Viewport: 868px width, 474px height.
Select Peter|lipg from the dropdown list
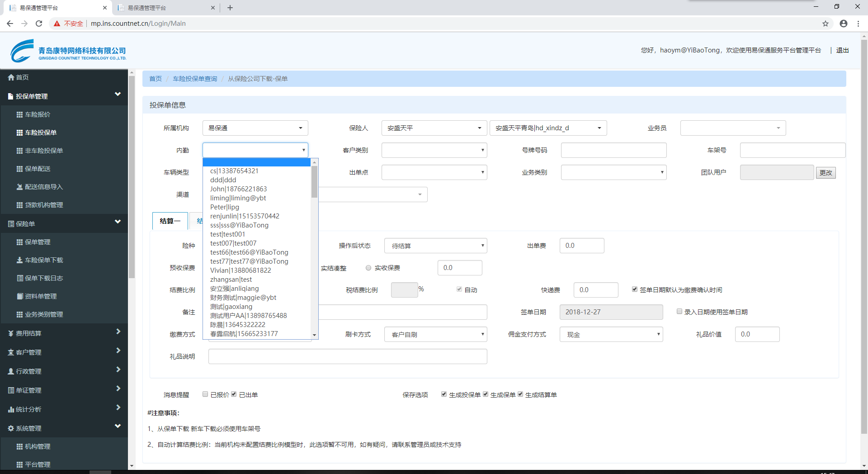[225, 207]
